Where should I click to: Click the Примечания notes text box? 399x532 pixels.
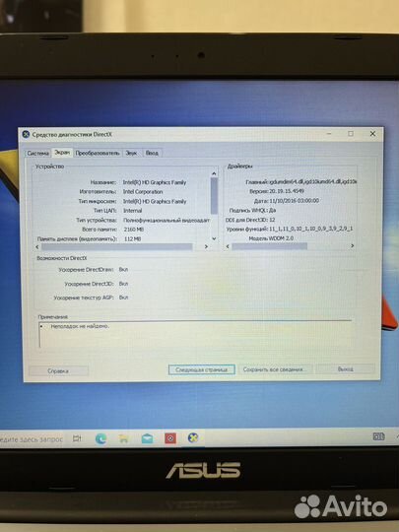click(195, 335)
